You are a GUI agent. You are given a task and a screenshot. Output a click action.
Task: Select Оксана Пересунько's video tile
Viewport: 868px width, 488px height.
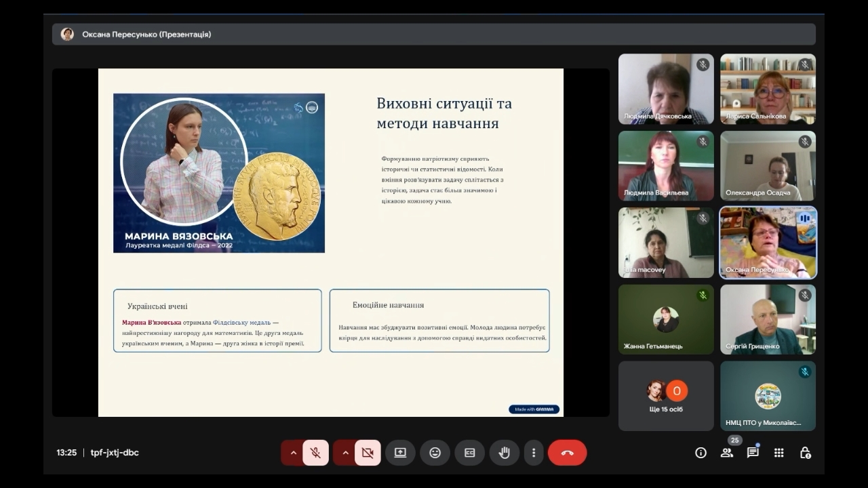[768, 243]
